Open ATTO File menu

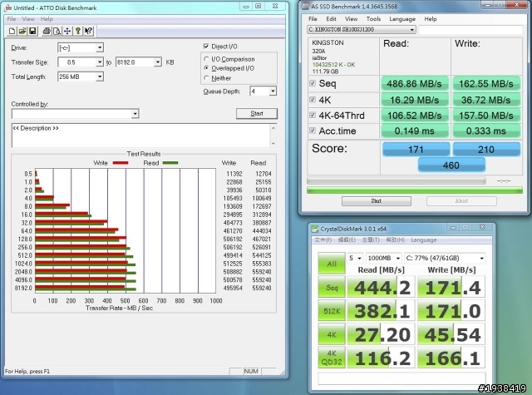(x=12, y=19)
